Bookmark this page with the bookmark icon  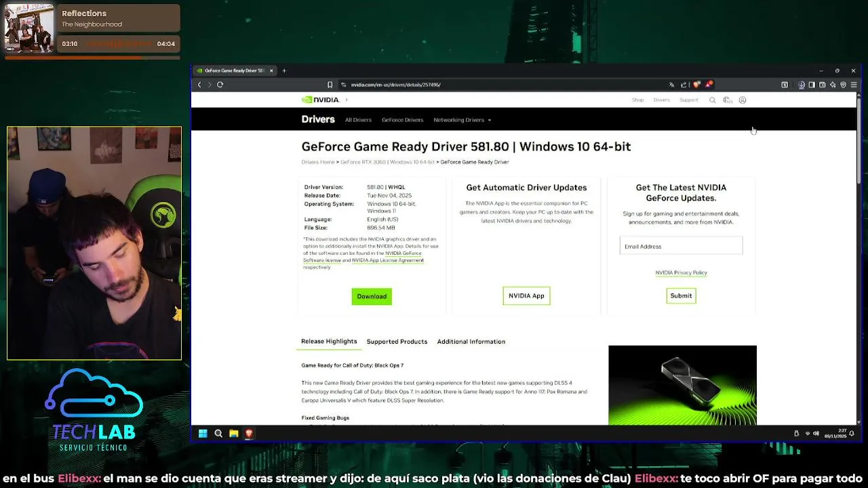[330, 85]
